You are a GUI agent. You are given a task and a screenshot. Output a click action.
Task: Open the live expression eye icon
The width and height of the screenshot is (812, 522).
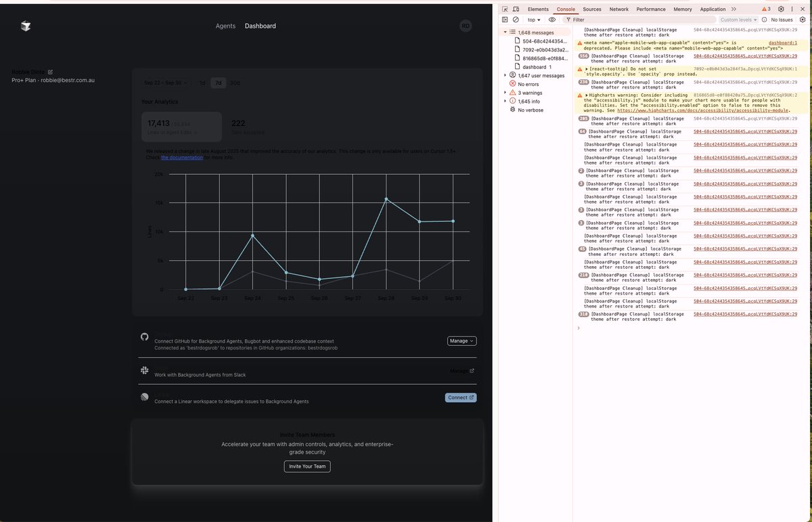[552, 20]
